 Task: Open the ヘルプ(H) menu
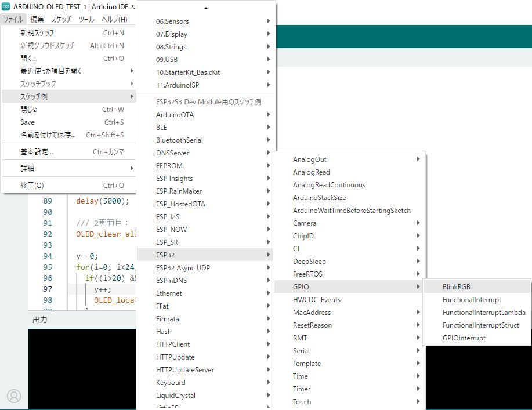click(115, 19)
